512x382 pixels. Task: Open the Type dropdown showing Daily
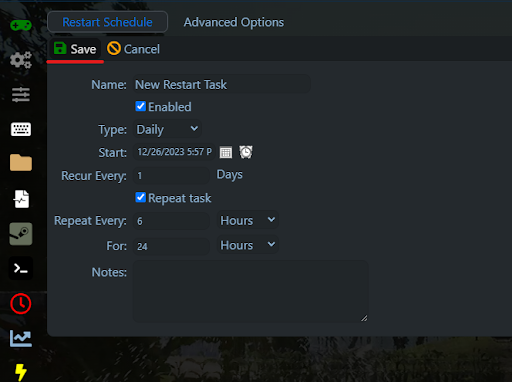click(x=167, y=129)
